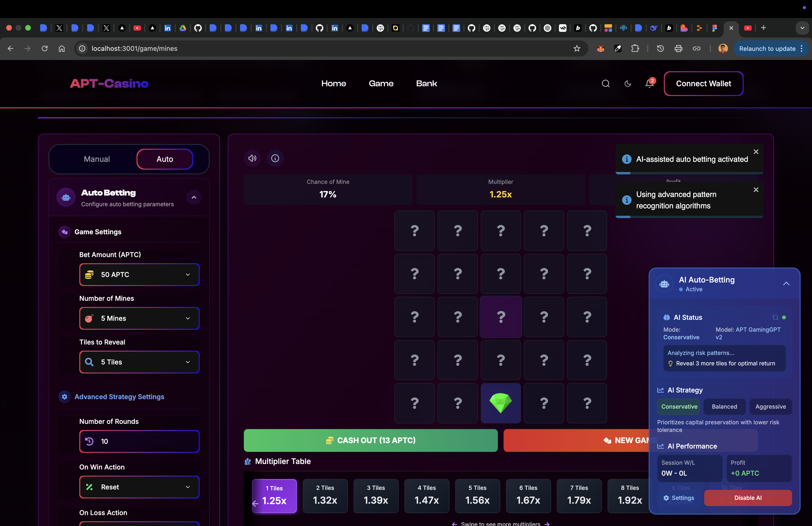Open the Bank menu item

(426, 84)
